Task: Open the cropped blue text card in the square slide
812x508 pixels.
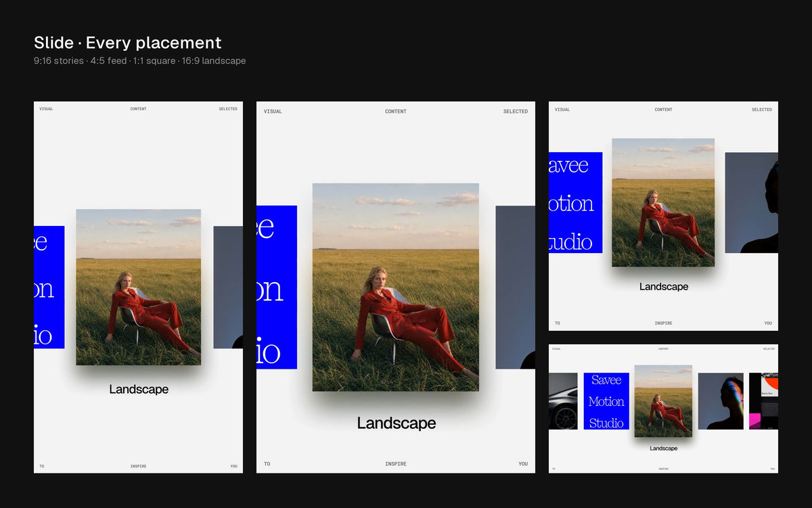Action: point(575,203)
